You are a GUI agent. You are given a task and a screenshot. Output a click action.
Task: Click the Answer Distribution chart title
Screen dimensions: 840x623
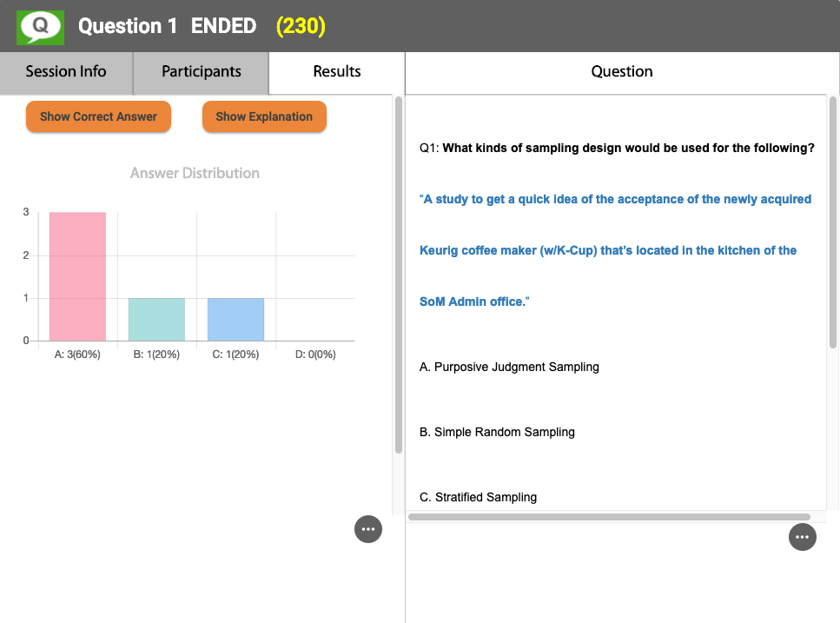tap(195, 173)
